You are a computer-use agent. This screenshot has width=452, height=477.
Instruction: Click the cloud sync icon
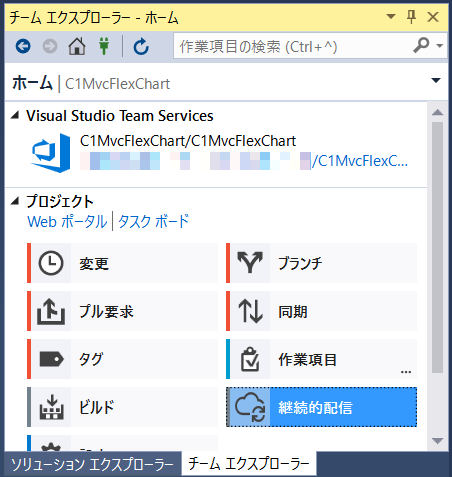(250, 407)
